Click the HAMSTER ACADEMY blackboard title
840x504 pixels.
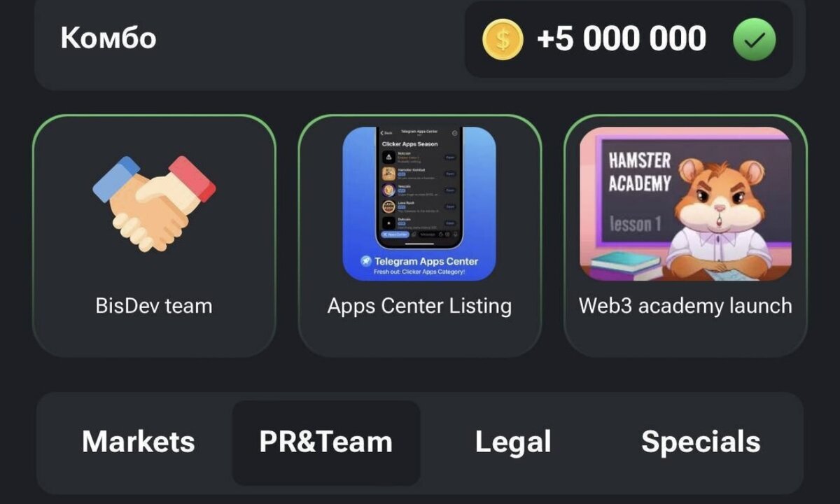click(x=640, y=172)
